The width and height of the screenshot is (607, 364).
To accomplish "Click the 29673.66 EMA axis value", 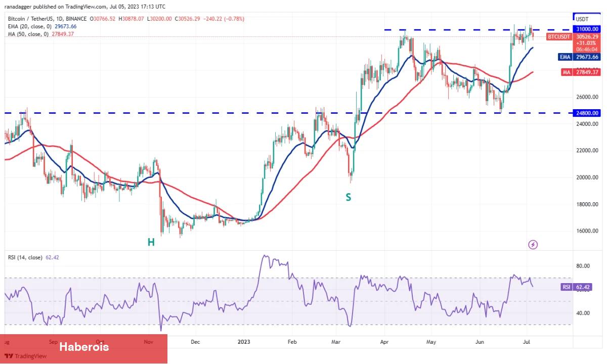I will pos(587,57).
